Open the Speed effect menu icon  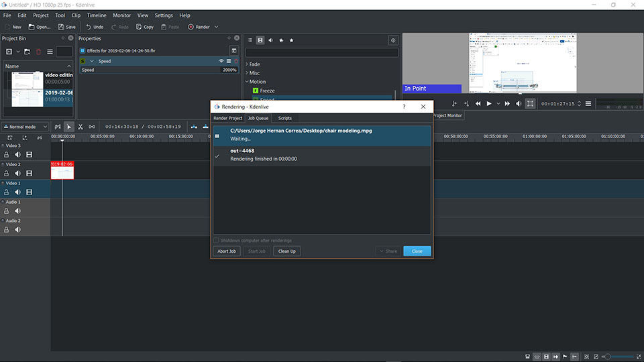coord(229,61)
